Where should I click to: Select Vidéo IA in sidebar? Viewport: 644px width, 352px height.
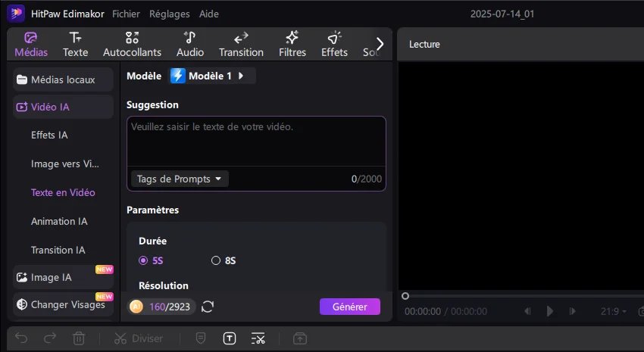coord(63,107)
